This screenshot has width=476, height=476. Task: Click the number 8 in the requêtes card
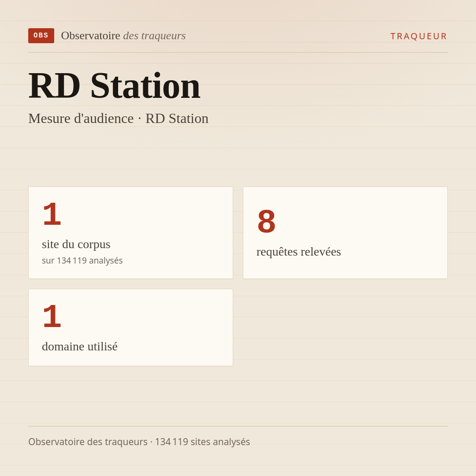tap(266, 221)
